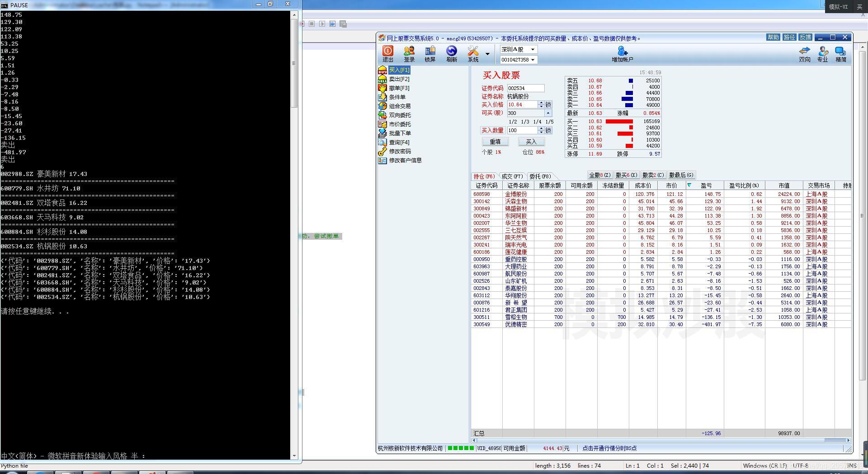Select 买入[F1] buy in sidebar
Screen dimensions: 868x474
tap(399, 70)
